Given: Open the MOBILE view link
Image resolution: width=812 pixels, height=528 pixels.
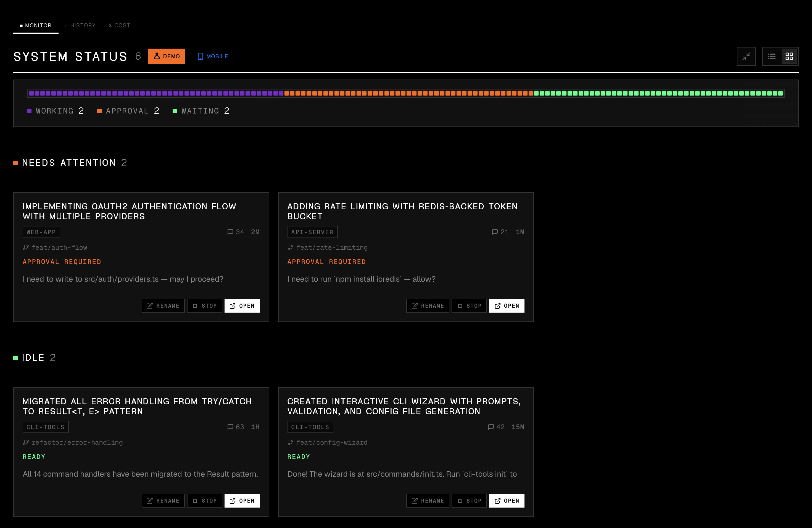Looking at the screenshot, I should pos(213,56).
